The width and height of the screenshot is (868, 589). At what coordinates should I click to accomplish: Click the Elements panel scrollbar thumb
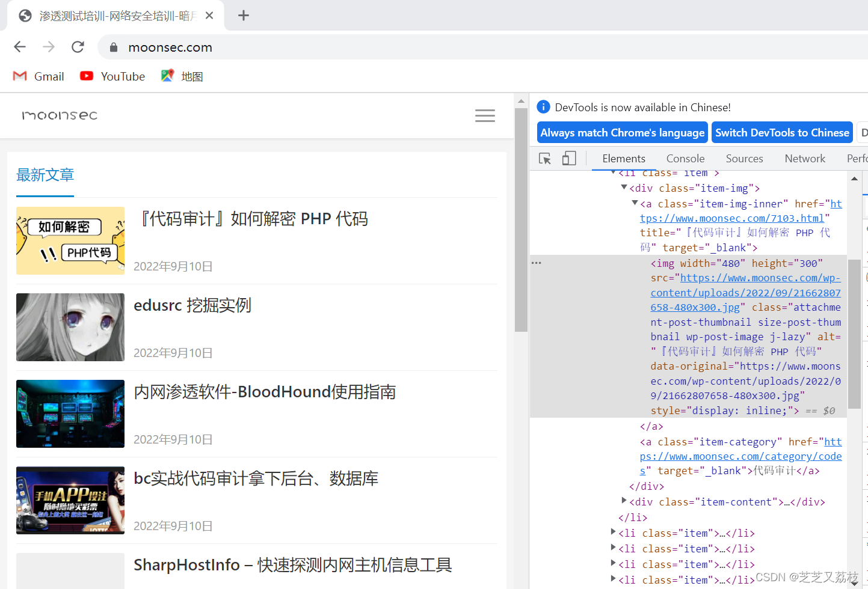coord(854,334)
